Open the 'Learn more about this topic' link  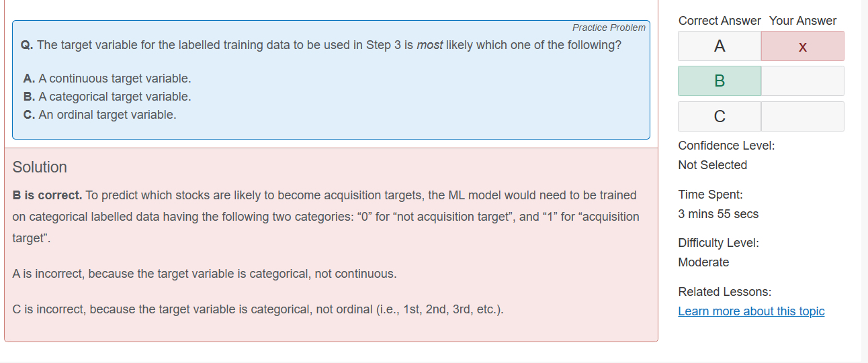tap(751, 311)
